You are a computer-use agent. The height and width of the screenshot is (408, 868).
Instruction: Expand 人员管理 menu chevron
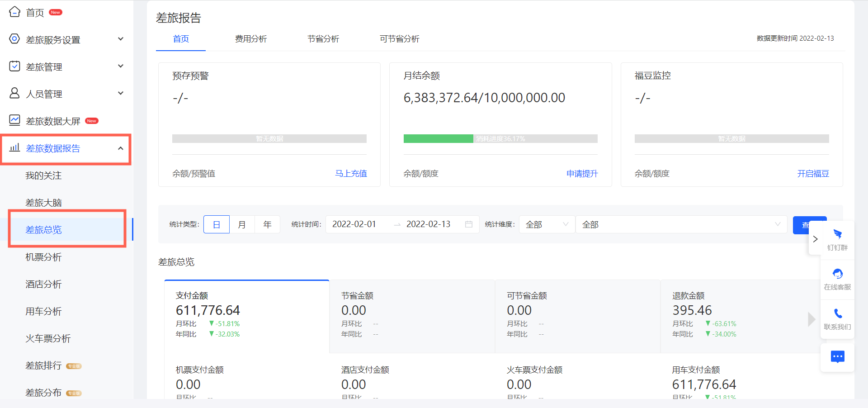[x=121, y=93]
